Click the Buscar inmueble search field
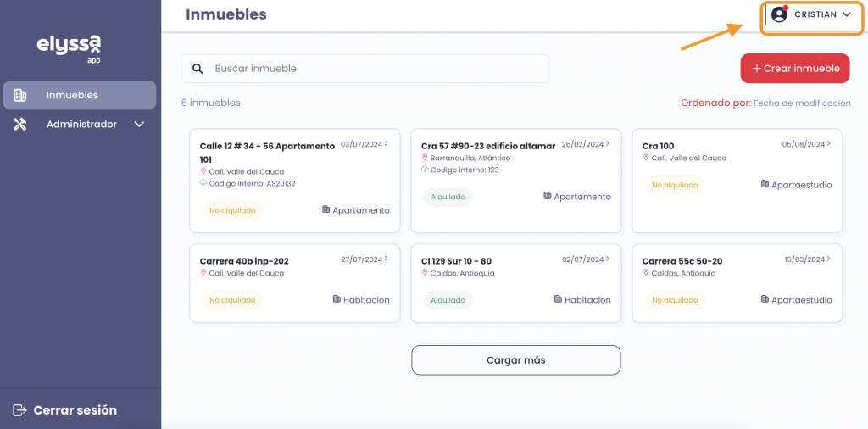This screenshot has height=429, width=868. (373, 69)
